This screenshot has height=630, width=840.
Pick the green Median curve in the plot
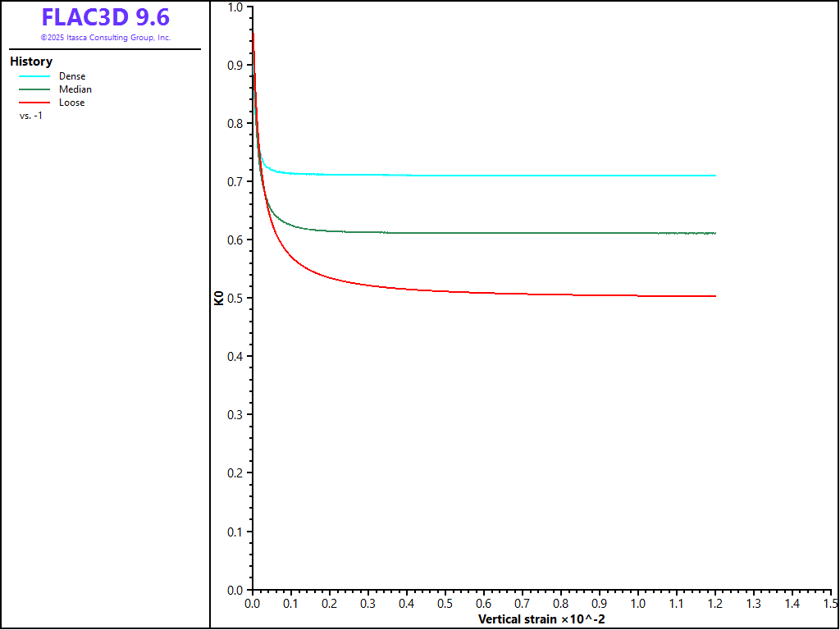492,233
